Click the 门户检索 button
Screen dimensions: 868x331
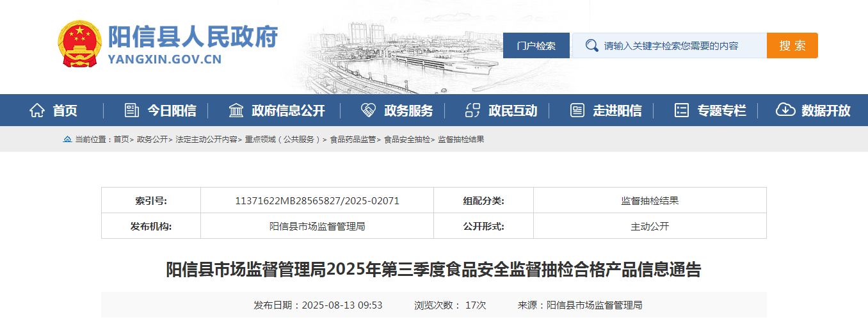536,45
